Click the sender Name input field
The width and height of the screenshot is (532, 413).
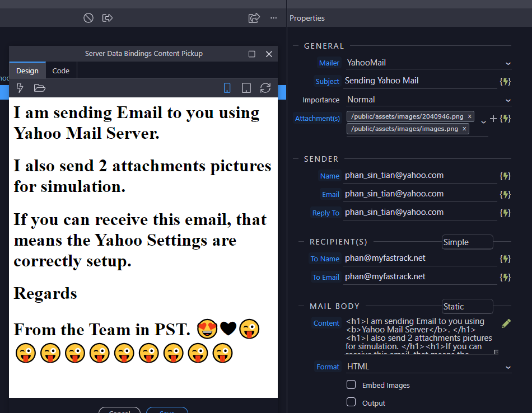[420, 176]
